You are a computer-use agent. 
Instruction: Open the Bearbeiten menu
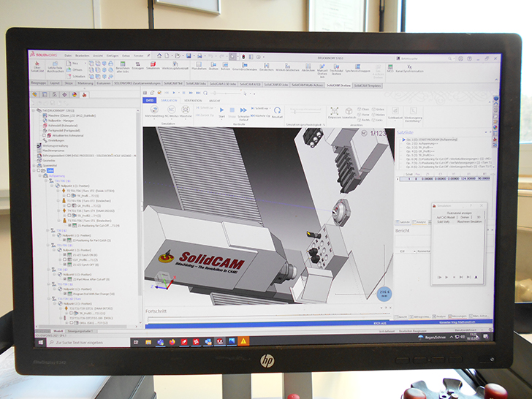[82, 56]
